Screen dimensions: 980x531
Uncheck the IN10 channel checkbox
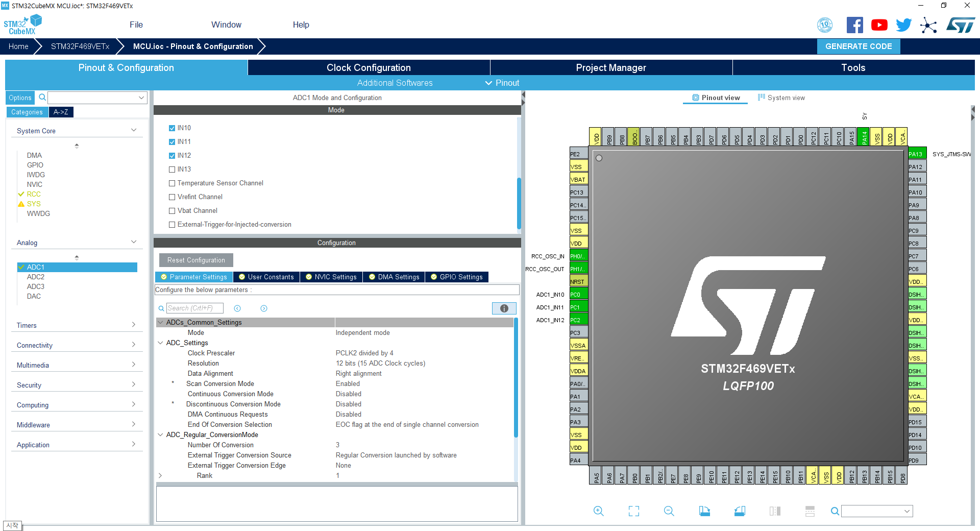click(x=172, y=128)
